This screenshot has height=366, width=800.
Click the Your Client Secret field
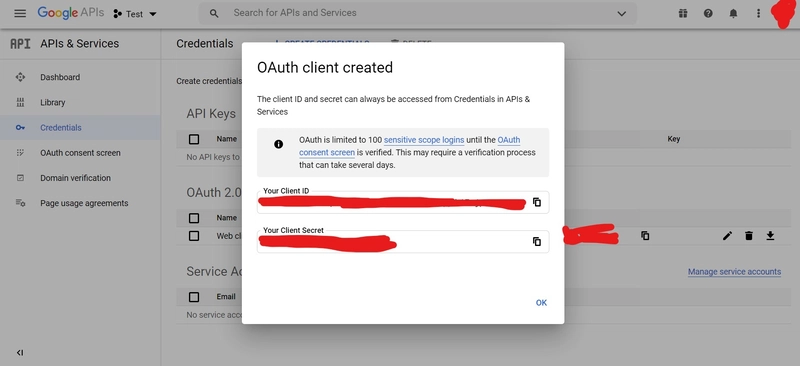403,241
